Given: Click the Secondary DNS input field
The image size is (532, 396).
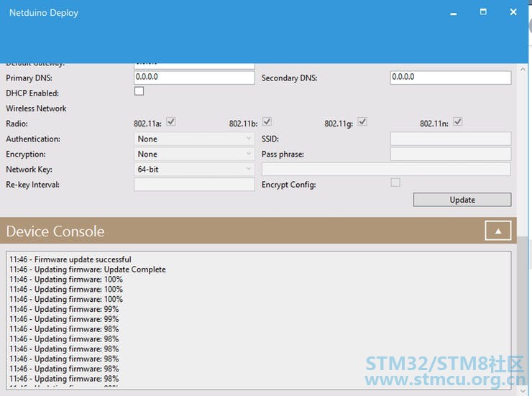Looking at the screenshot, I should (451, 78).
